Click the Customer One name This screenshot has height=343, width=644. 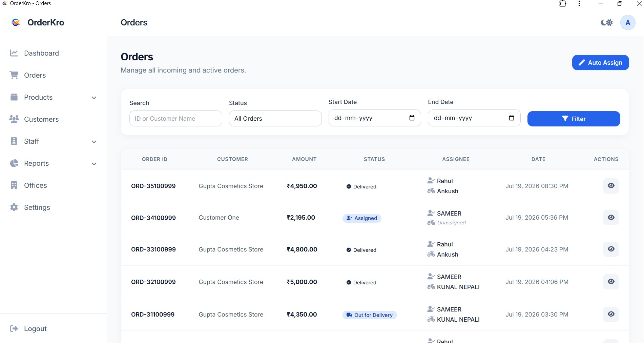pos(219,218)
